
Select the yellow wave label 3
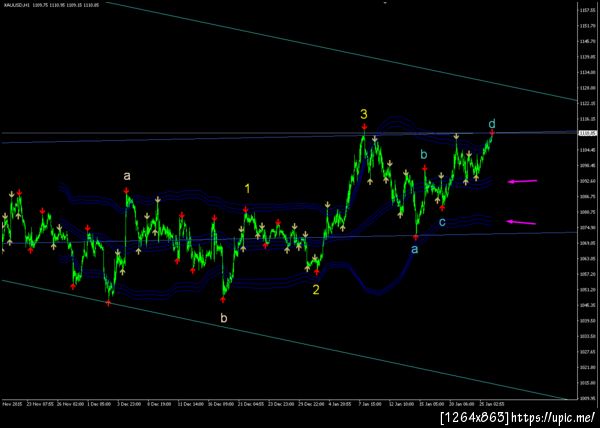(364, 114)
